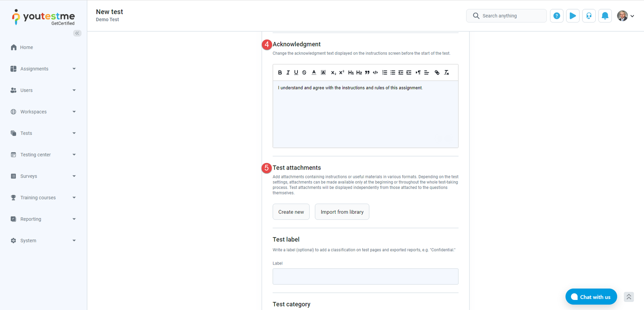The height and width of the screenshot is (310, 644).
Task: Click the play video tutorial icon
Action: (573, 16)
